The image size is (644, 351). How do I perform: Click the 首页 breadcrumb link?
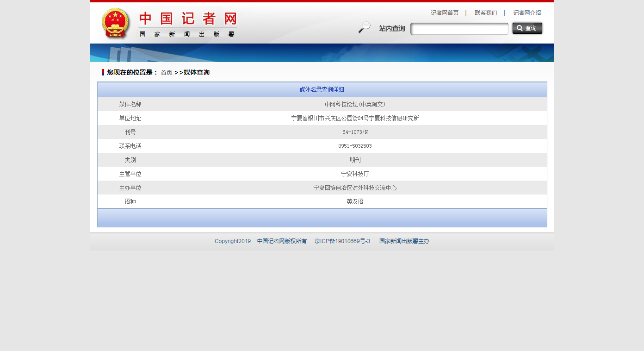(166, 73)
